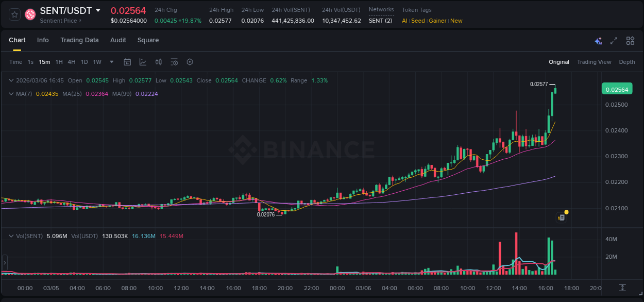Open the calendar date-jump icon
The height and width of the screenshot is (302, 644).
[x=127, y=62]
